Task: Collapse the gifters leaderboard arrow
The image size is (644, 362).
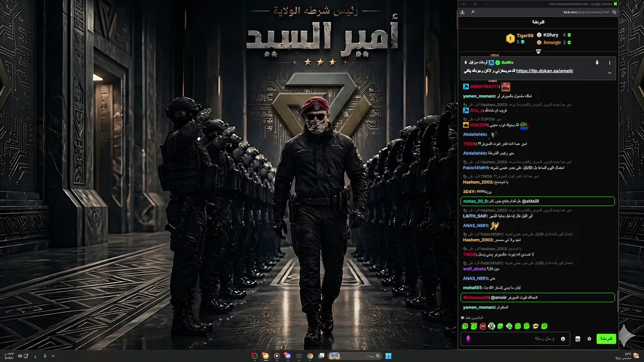Action: [x=538, y=51]
